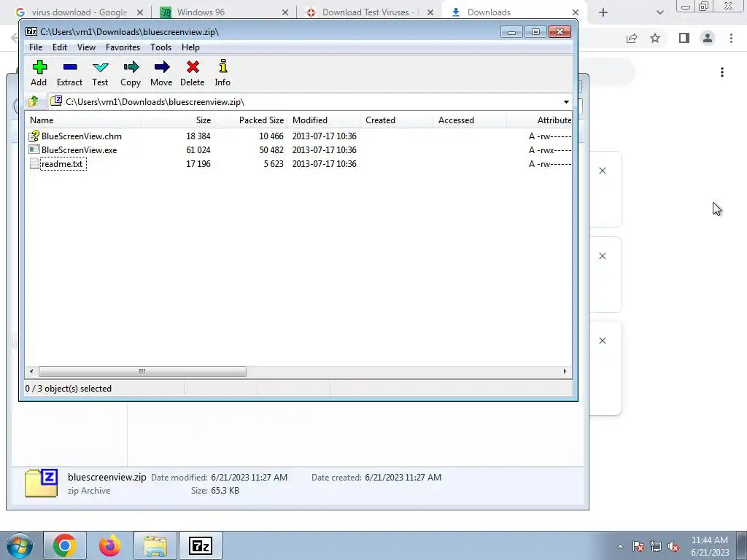
Task: Sort by the Created column header
Action: click(397, 120)
